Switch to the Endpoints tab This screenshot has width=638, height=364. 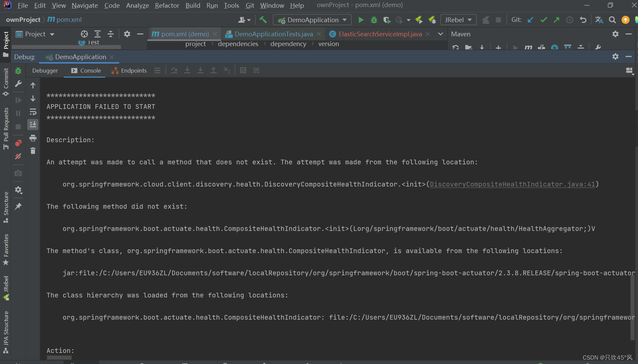pos(129,71)
